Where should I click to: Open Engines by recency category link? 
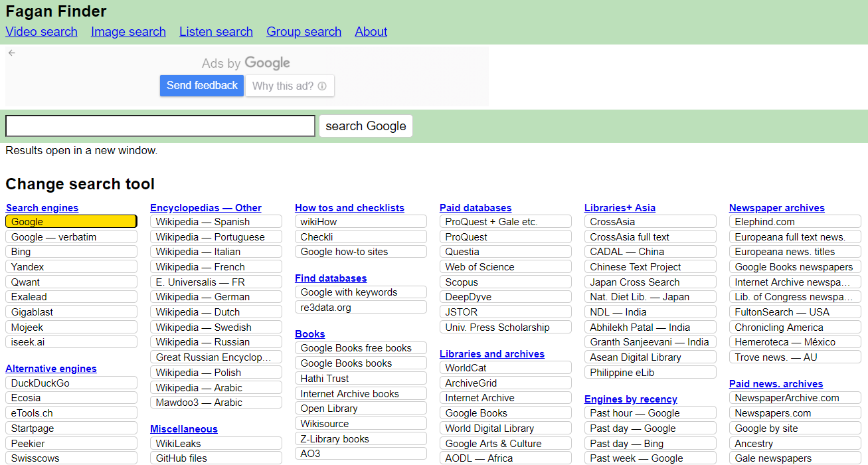click(631, 399)
